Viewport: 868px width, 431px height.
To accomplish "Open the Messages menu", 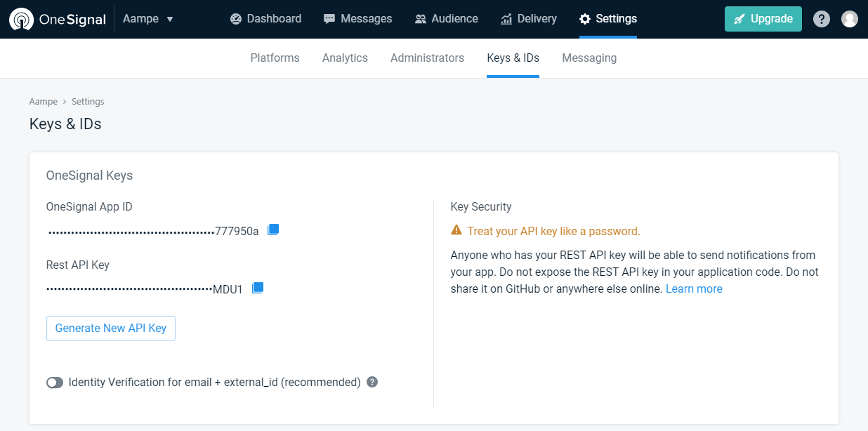I will pos(357,19).
